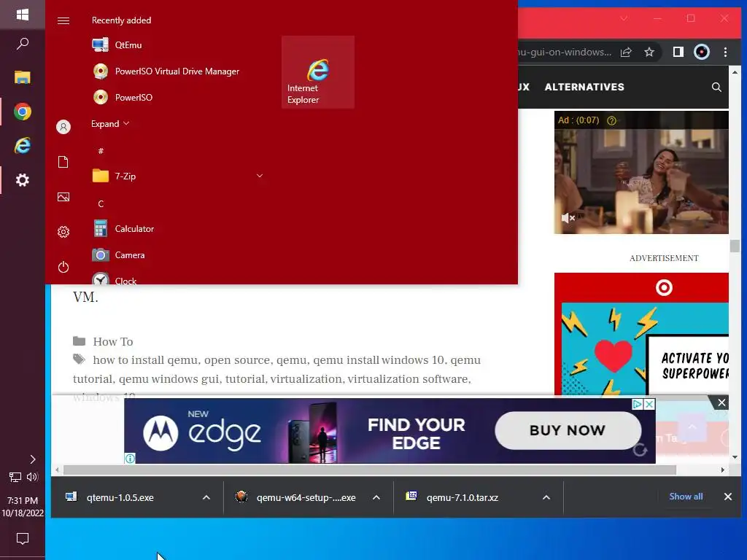This screenshot has width=747, height=560.
Task: Open options arrow for qemu-w64-setup download
Action: tap(376, 497)
